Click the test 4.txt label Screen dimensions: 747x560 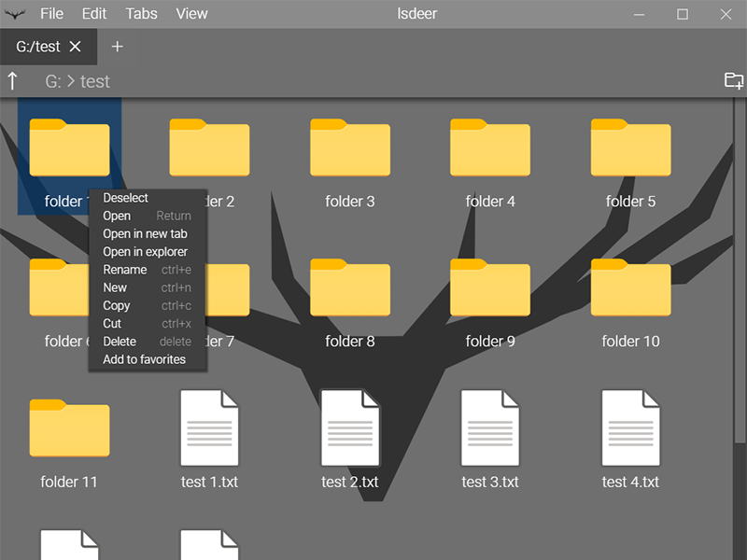click(x=631, y=482)
